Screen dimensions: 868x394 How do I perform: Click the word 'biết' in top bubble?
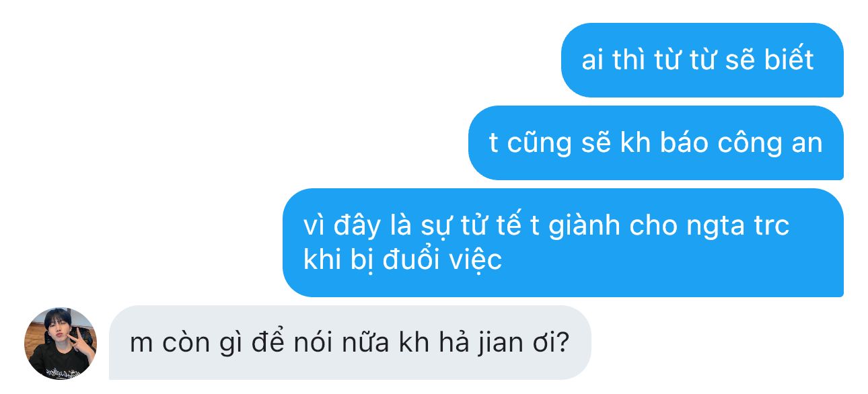(x=789, y=61)
